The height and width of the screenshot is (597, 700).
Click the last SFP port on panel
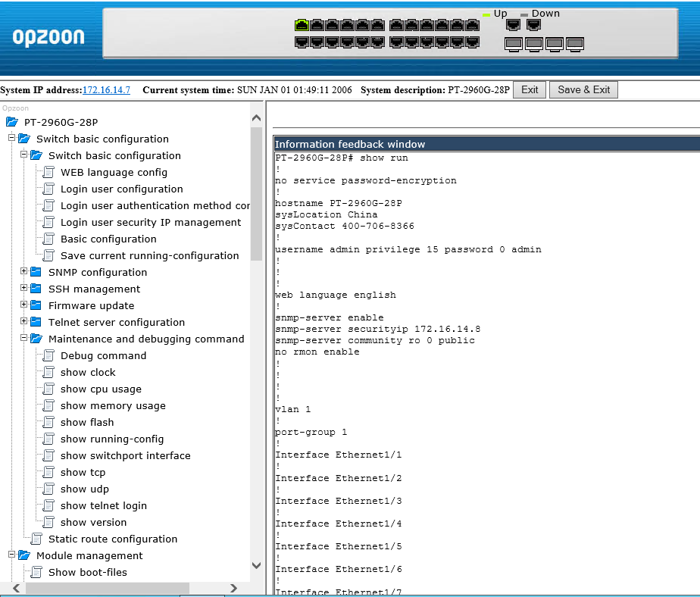point(575,44)
